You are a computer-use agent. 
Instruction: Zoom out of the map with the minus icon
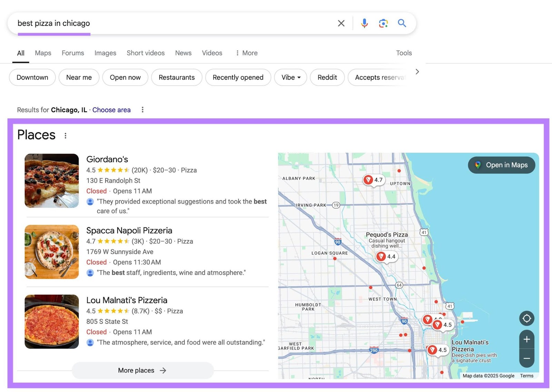(527, 359)
